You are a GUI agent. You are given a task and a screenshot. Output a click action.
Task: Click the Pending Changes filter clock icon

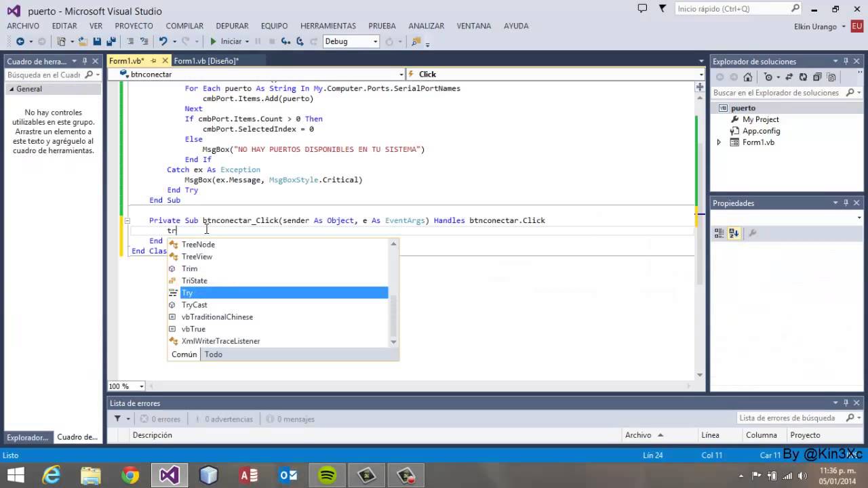click(768, 77)
